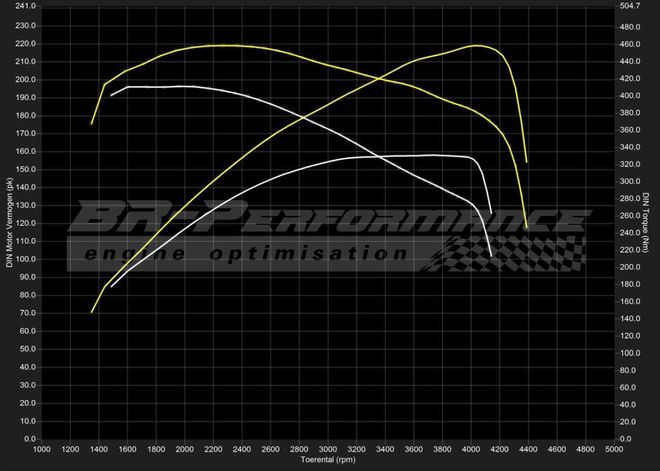The image size is (660, 471).
Task: Click the 504.7 top right axis label
Action: [x=632, y=6]
